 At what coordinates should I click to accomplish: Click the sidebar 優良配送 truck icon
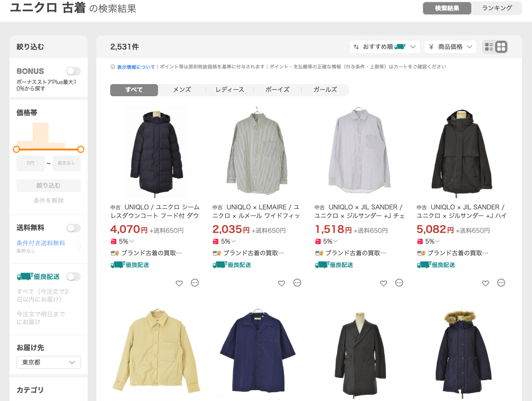(x=25, y=277)
